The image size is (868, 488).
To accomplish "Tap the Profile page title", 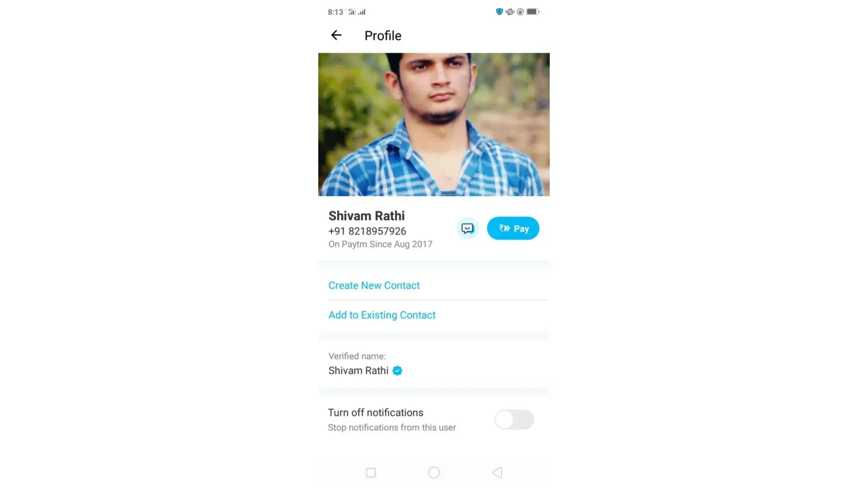I will click(383, 36).
